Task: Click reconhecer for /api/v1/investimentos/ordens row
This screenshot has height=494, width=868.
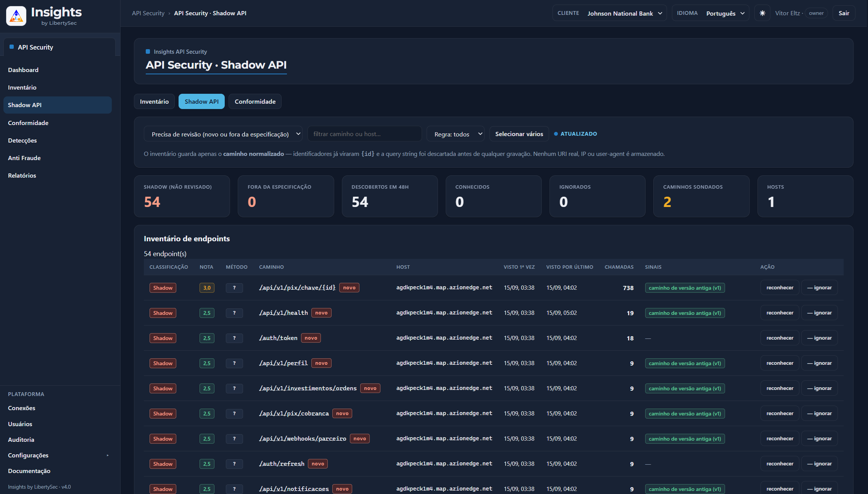Action: pyautogui.click(x=779, y=388)
